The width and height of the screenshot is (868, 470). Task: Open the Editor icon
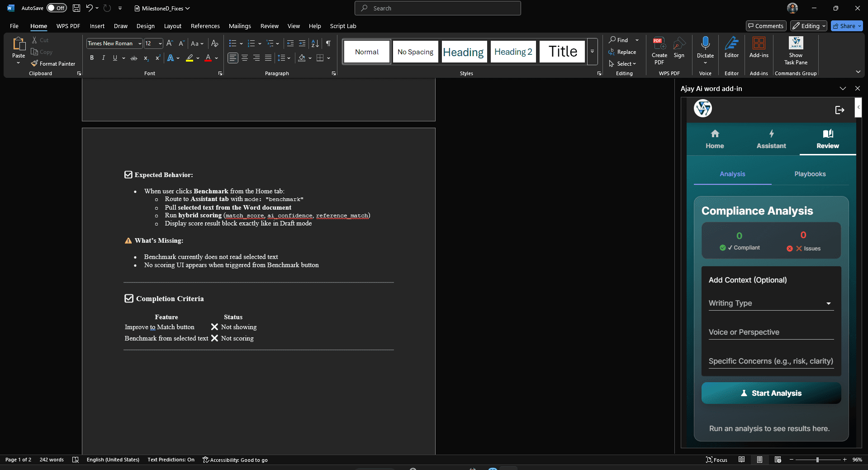pos(731,43)
